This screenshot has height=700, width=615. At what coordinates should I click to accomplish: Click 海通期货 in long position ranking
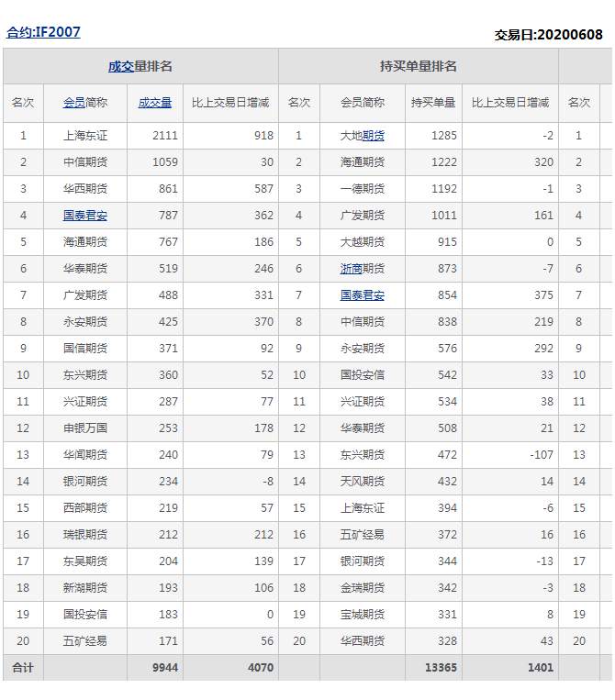coord(363,162)
